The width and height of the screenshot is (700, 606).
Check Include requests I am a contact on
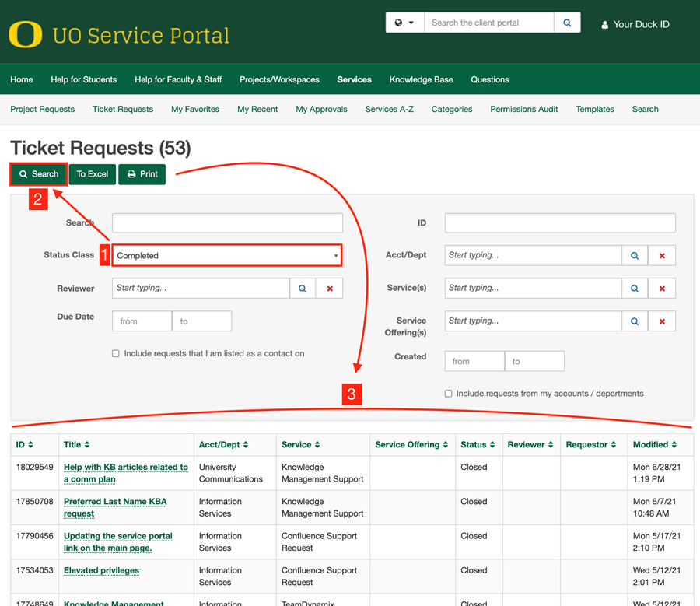click(116, 354)
